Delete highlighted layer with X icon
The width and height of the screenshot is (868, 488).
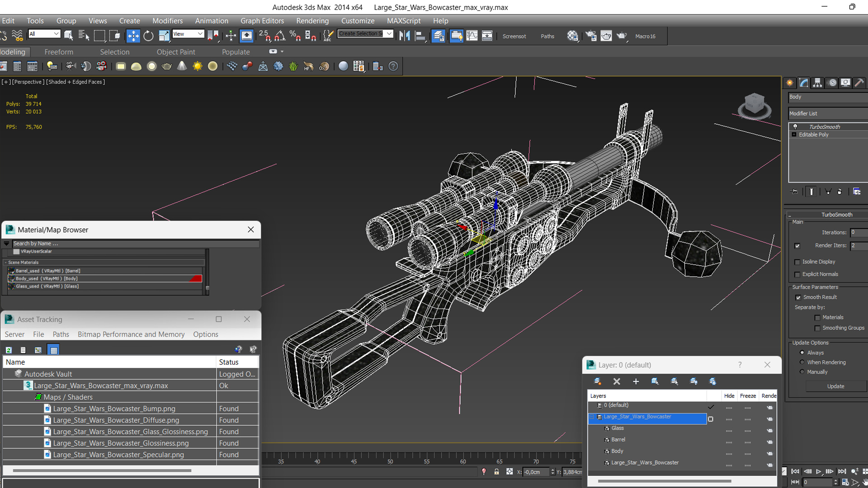tap(617, 381)
